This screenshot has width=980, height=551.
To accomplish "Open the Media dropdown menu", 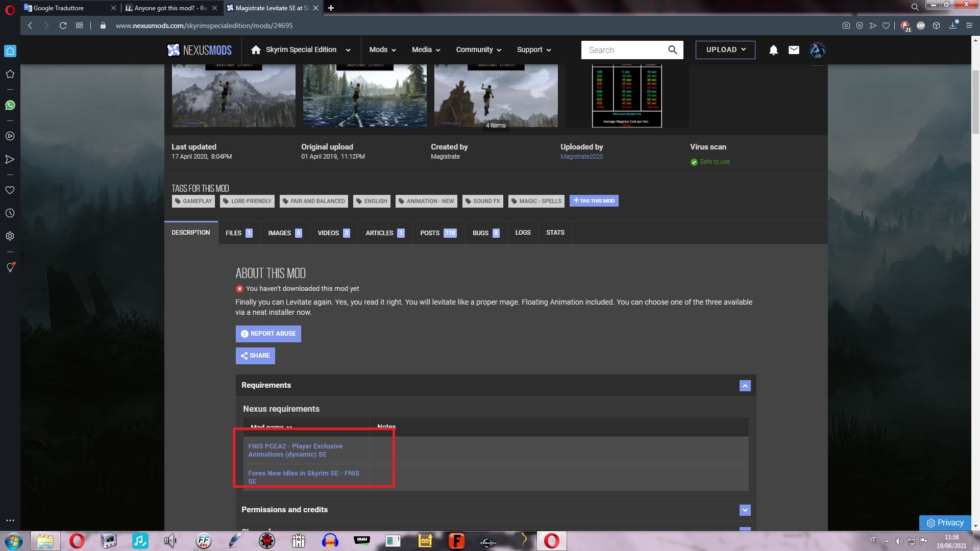I will tap(426, 49).
